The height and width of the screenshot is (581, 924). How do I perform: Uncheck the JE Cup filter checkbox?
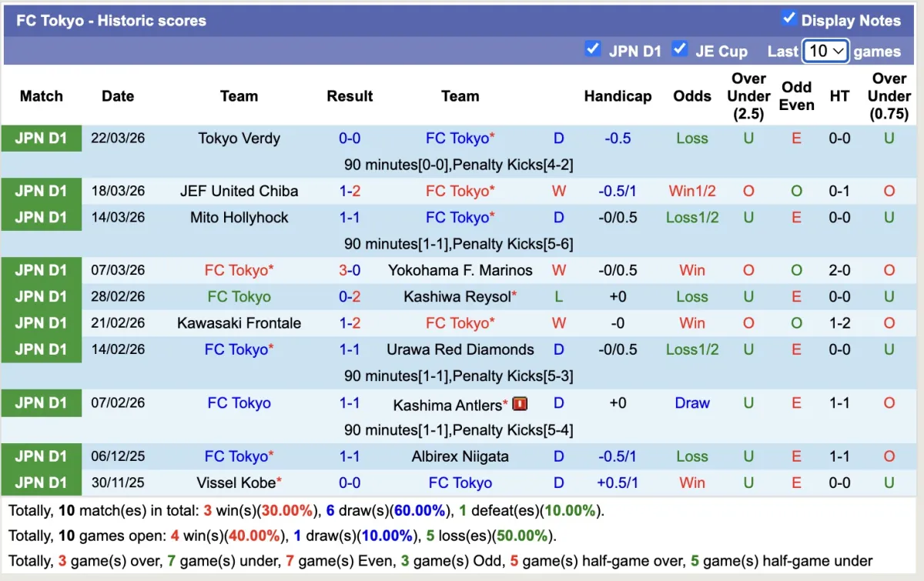point(679,49)
